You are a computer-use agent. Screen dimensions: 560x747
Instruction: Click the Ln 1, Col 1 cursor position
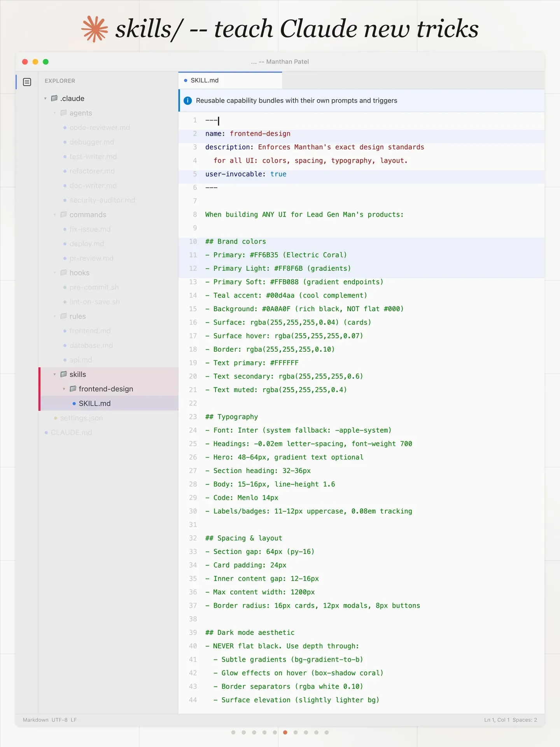[497, 720]
